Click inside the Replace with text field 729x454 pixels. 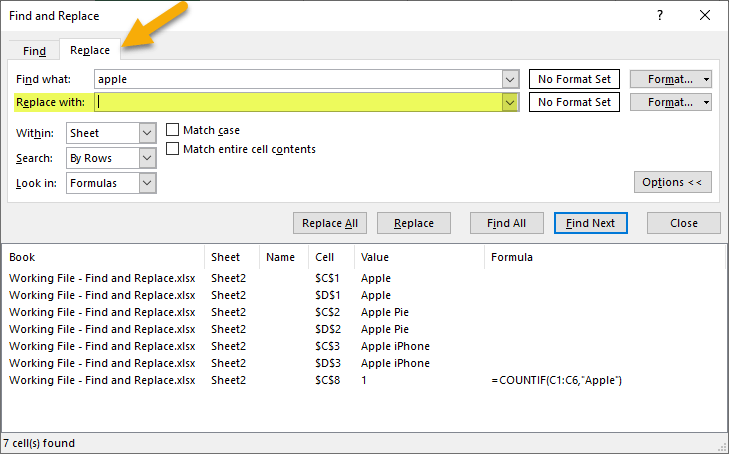click(300, 102)
